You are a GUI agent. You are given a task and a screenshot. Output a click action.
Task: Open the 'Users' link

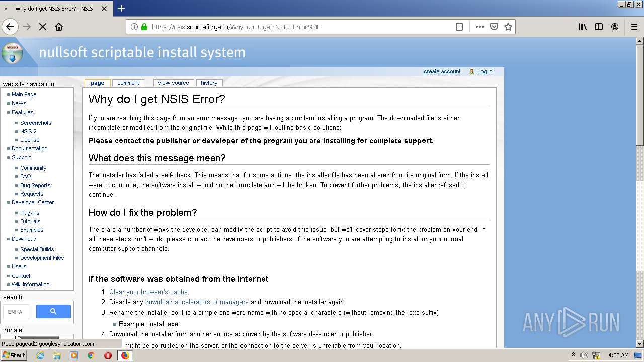pos(19,266)
